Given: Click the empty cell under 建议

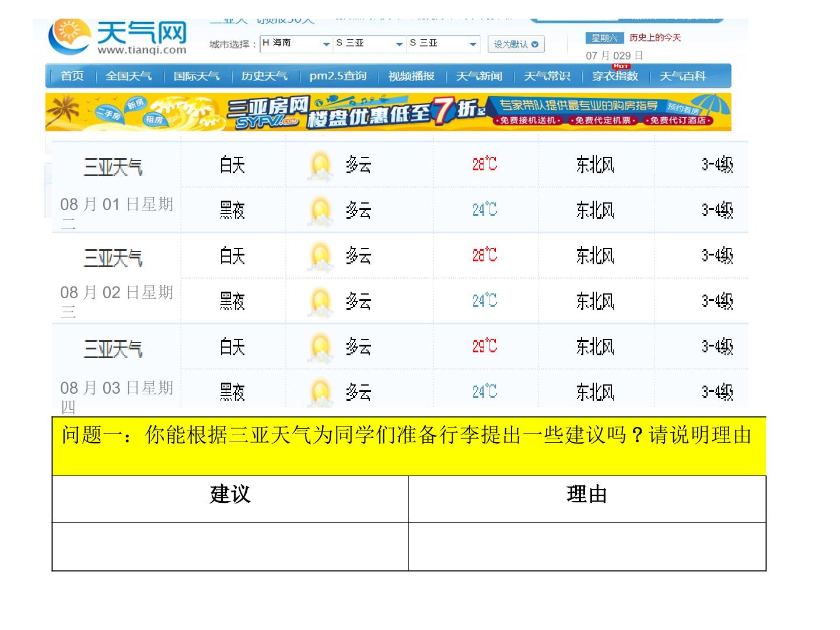Looking at the screenshot, I should (230, 546).
